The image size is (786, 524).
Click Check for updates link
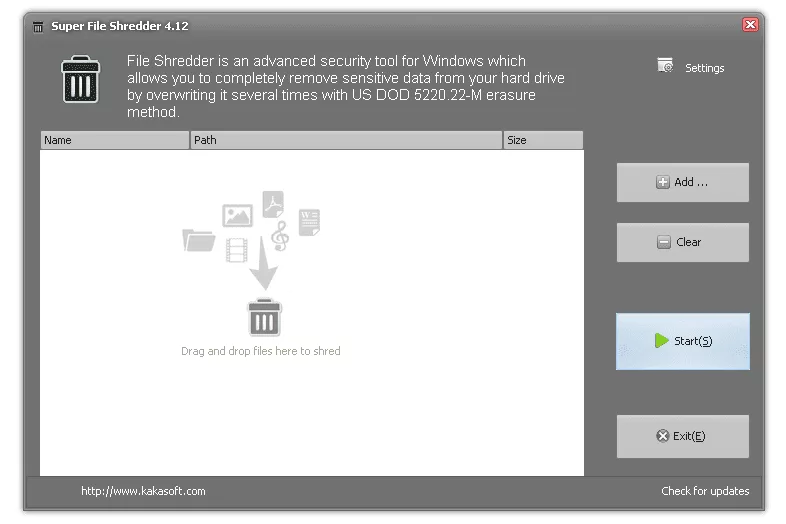(704, 491)
